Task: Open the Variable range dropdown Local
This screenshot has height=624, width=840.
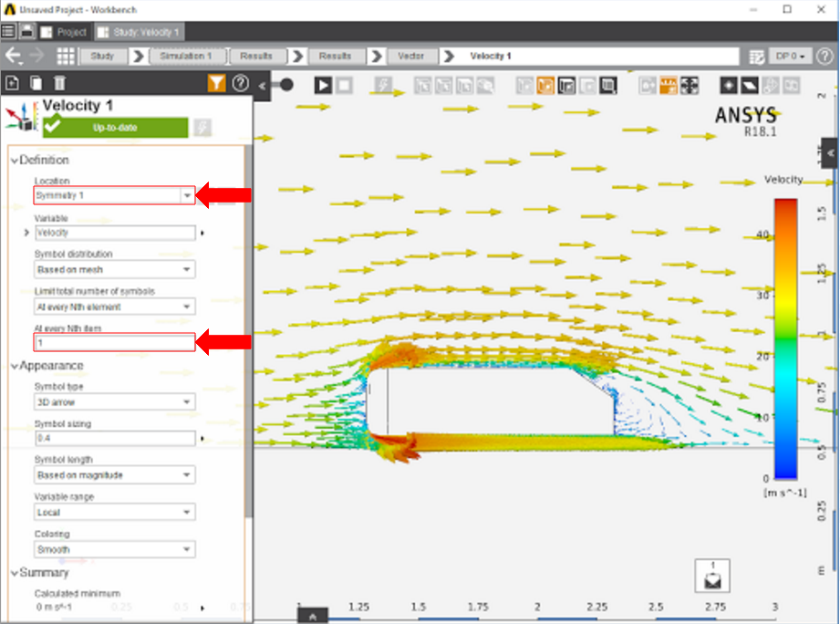Action: [115, 512]
